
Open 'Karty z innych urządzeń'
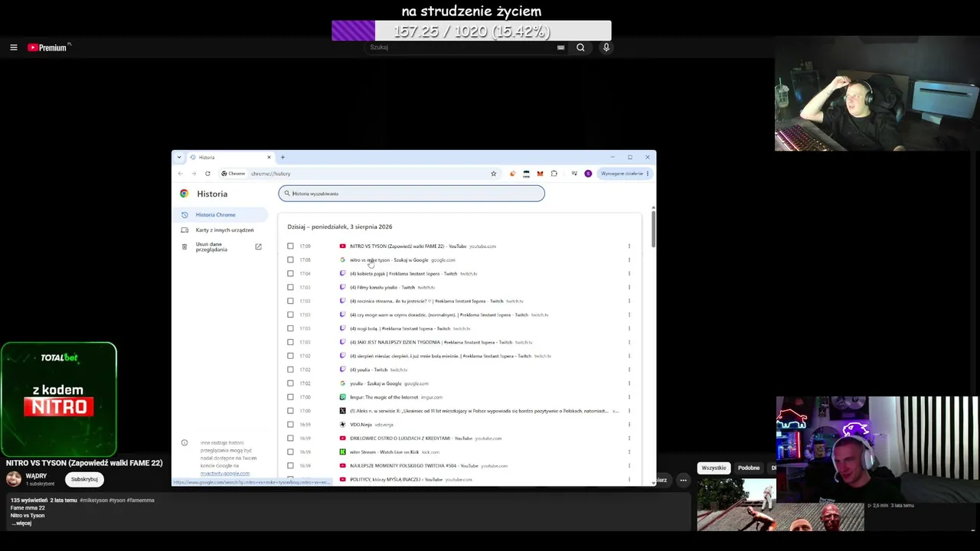coord(224,230)
